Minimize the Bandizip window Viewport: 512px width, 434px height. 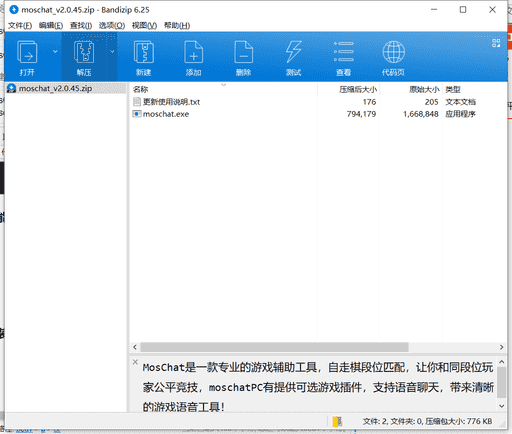(x=434, y=10)
